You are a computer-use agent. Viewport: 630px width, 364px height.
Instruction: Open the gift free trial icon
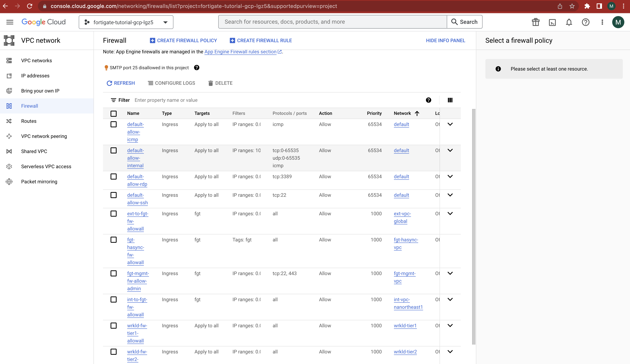[536, 22]
